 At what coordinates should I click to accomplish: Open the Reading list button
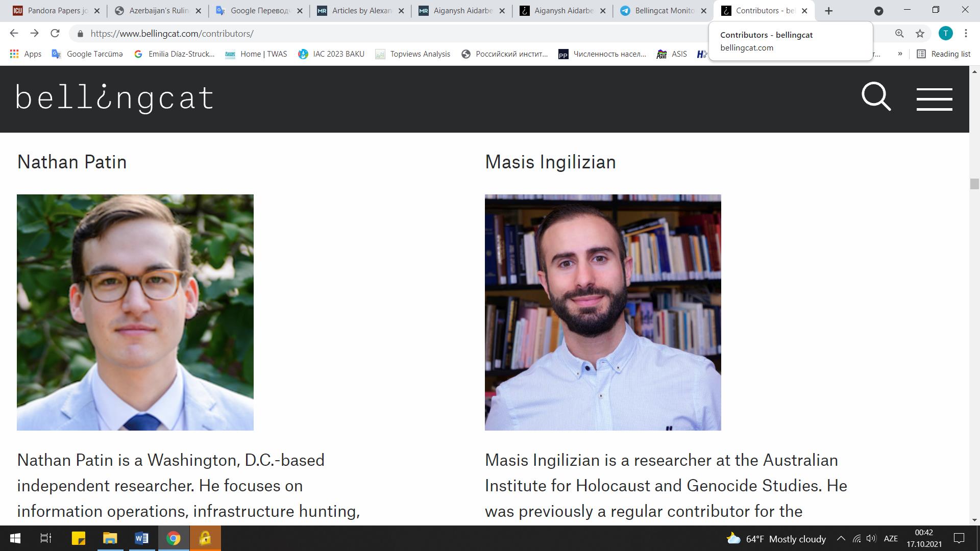click(x=944, y=54)
